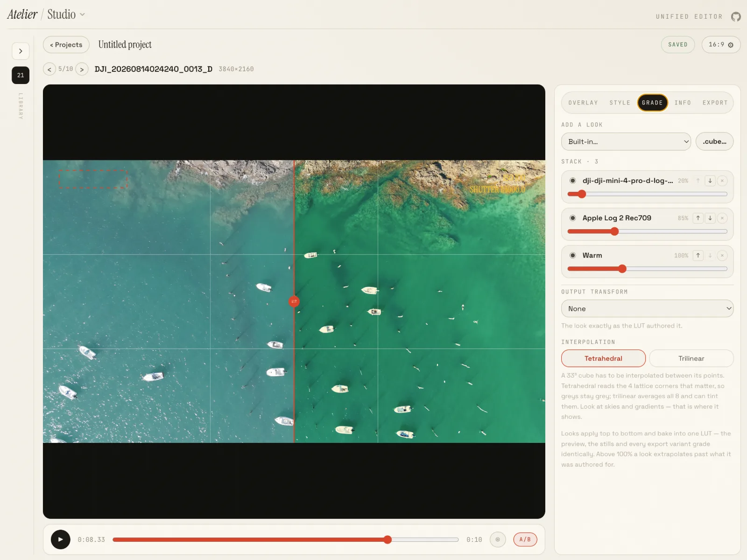Toggle Apple Log 2 Rec709 look enabled
Screen dimensions: 747x560
coord(573,218)
